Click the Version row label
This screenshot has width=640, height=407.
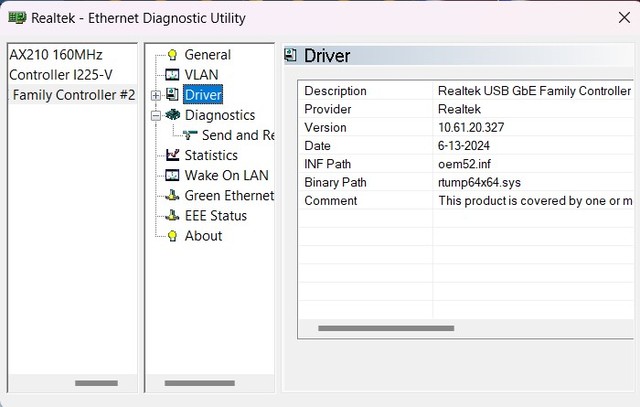tap(325, 127)
